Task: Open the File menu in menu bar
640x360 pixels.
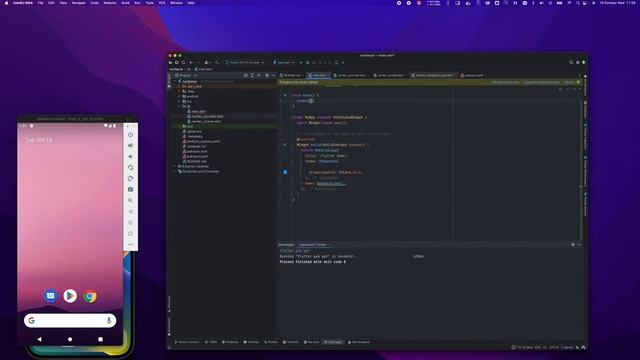Action: 40,3
